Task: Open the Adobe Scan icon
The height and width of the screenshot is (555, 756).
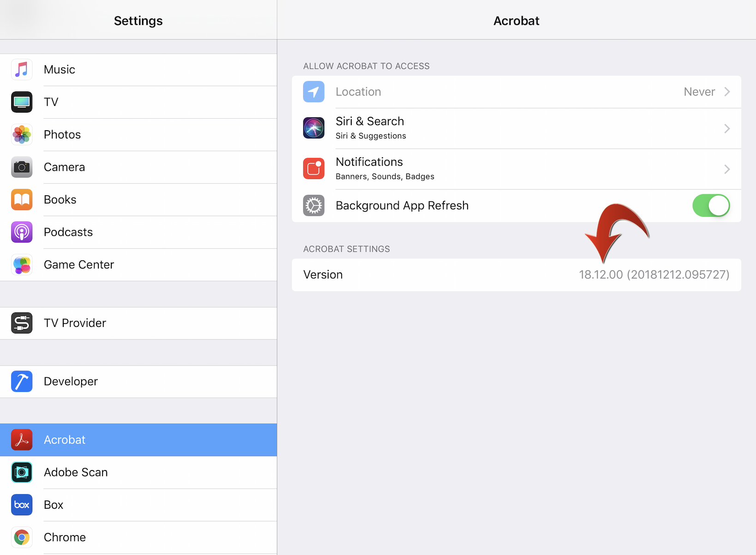Action: pos(22,472)
